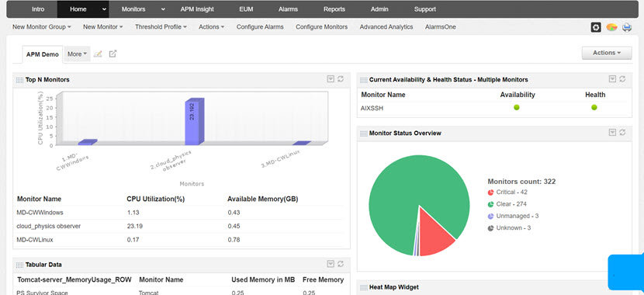Click AIXSSH availability green status icon
This screenshot has width=644, height=295.
click(x=517, y=108)
